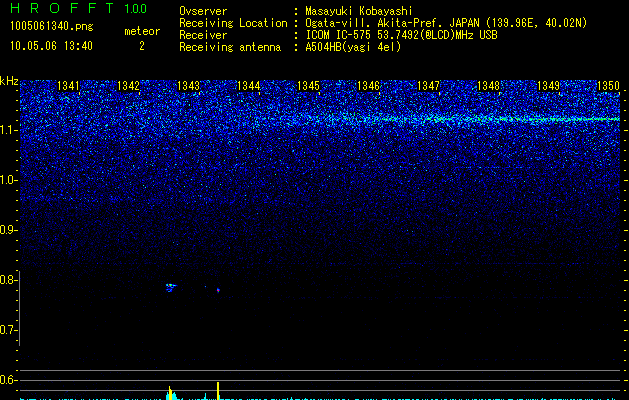Click the location text Ogata-vill. Akita-Pref. JAPAN

point(392,23)
